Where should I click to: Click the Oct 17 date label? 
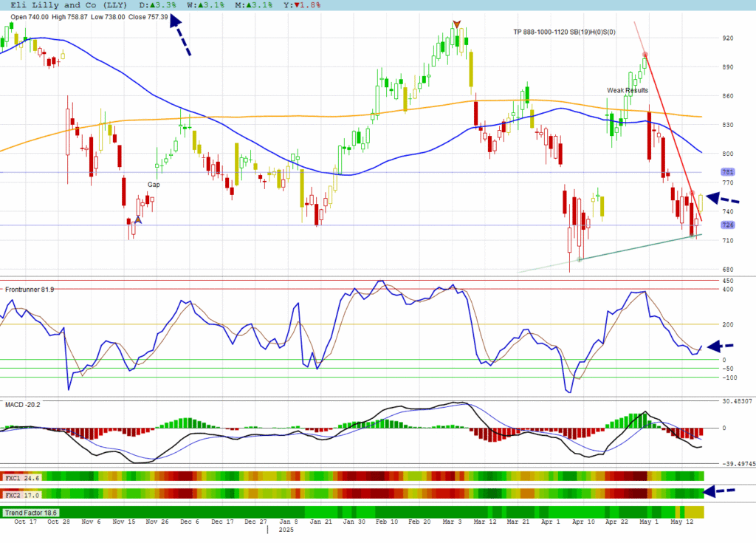click(26, 522)
